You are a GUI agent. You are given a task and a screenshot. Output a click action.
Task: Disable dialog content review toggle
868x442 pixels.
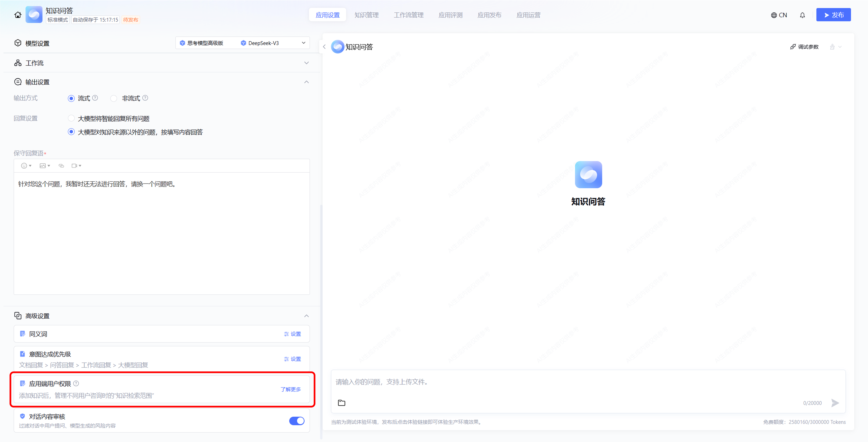[x=296, y=421]
